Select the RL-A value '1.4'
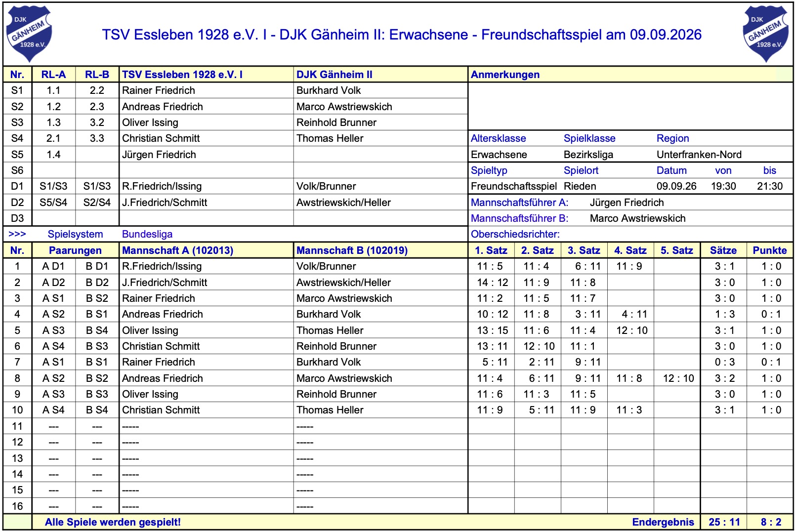The height and width of the screenshot is (532, 795). coord(53,155)
